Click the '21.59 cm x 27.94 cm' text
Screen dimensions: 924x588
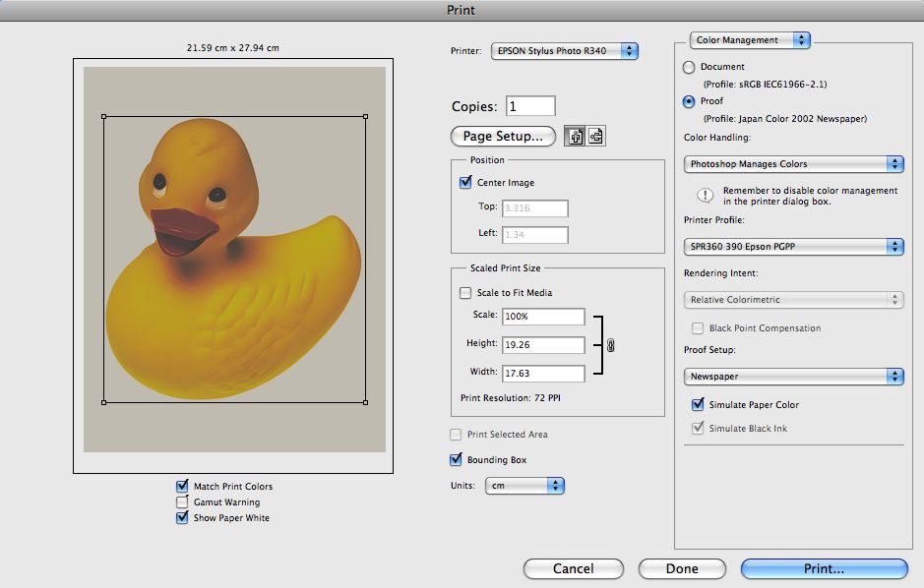coord(233,47)
